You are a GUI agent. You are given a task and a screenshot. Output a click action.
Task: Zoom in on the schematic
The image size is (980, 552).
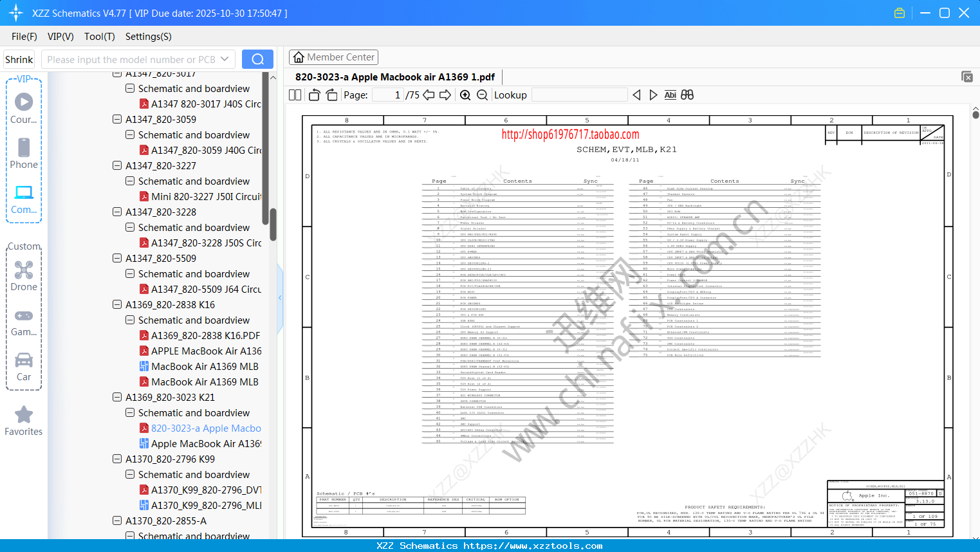pyautogui.click(x=465, y=95)
